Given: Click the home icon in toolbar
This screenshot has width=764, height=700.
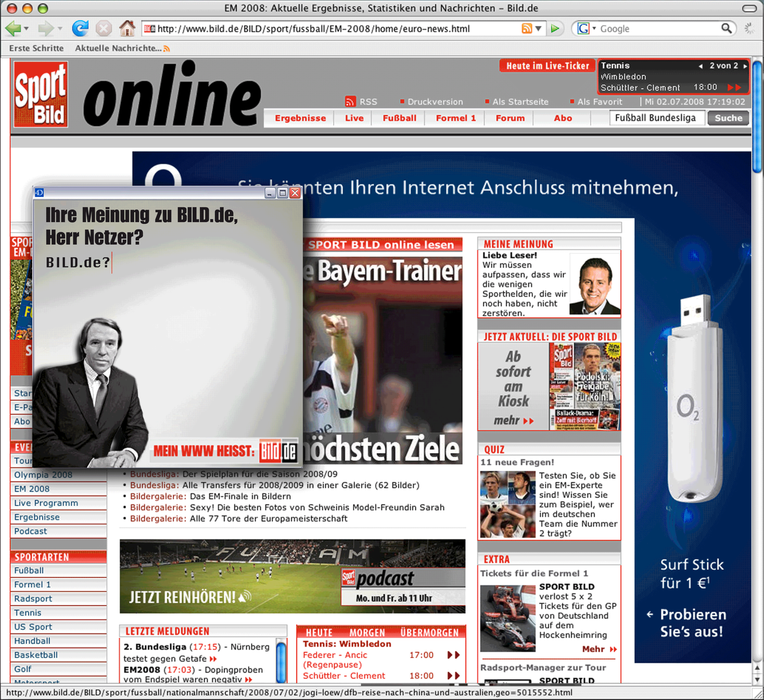Looking at the screenshot, I should [x=127, y=28].
